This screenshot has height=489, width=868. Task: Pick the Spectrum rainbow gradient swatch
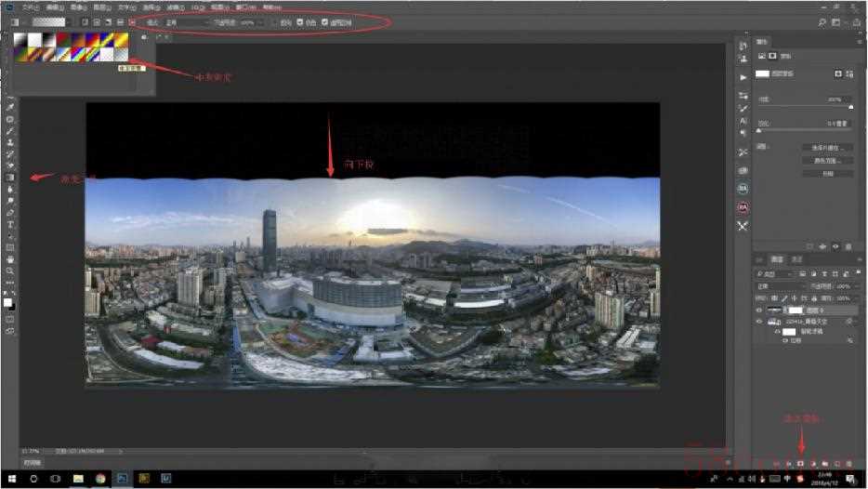tap(77, 54)
